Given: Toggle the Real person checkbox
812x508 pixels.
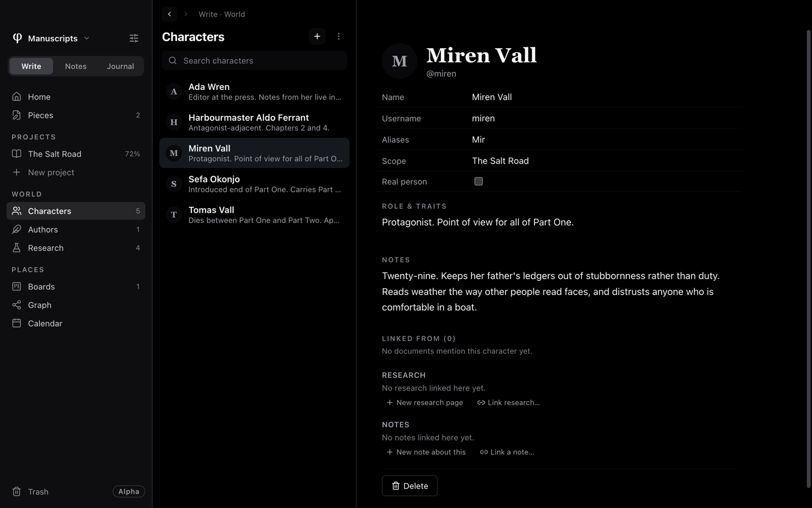Looking at the screenshot, I should (479, 181).
